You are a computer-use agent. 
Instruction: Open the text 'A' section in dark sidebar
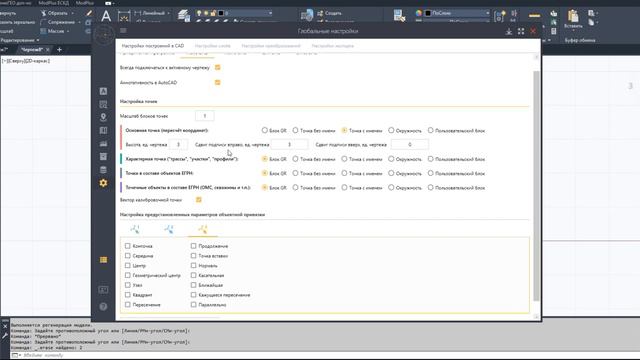pos(103,91)
